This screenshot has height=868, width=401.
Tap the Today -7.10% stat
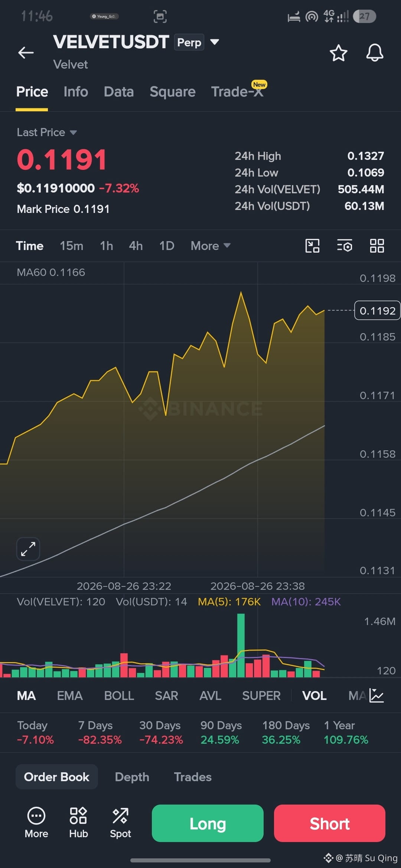(x=35, y=733)
